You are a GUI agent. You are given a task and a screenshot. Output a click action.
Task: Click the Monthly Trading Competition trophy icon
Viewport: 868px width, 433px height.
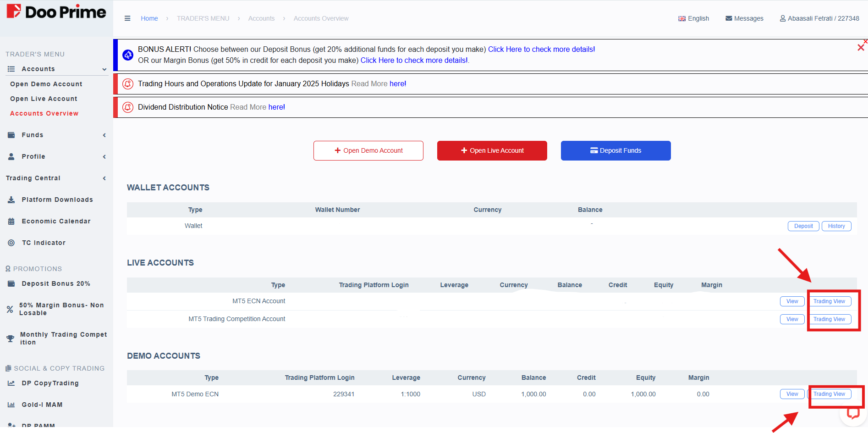tap(10, 339)
